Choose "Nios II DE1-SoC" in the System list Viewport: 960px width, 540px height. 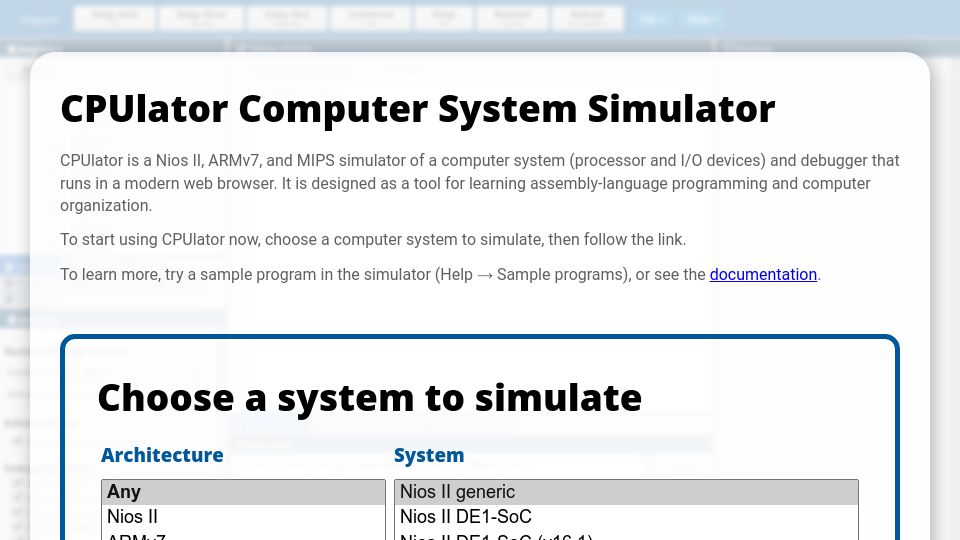point(626,517)
